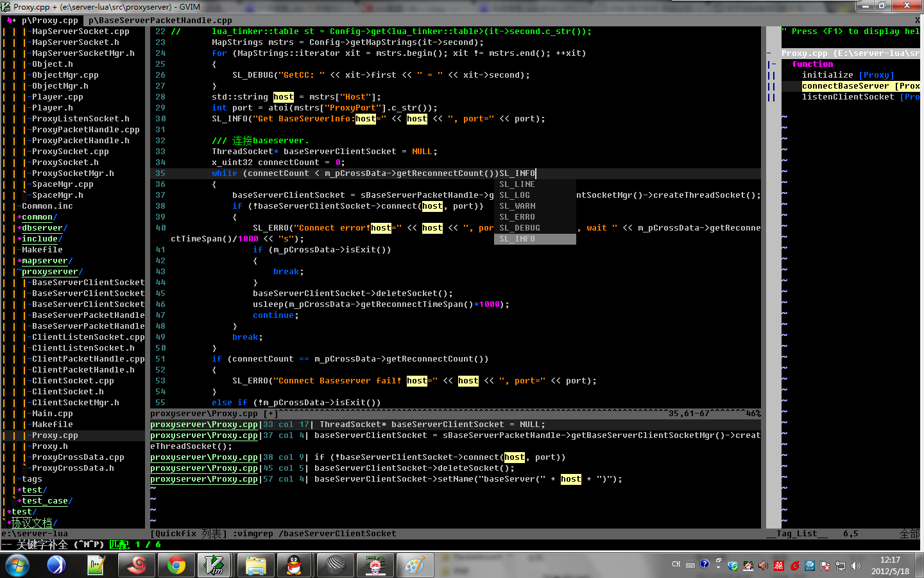
Task: Close current tab with tabline X
Action: [x=918, y=21]
